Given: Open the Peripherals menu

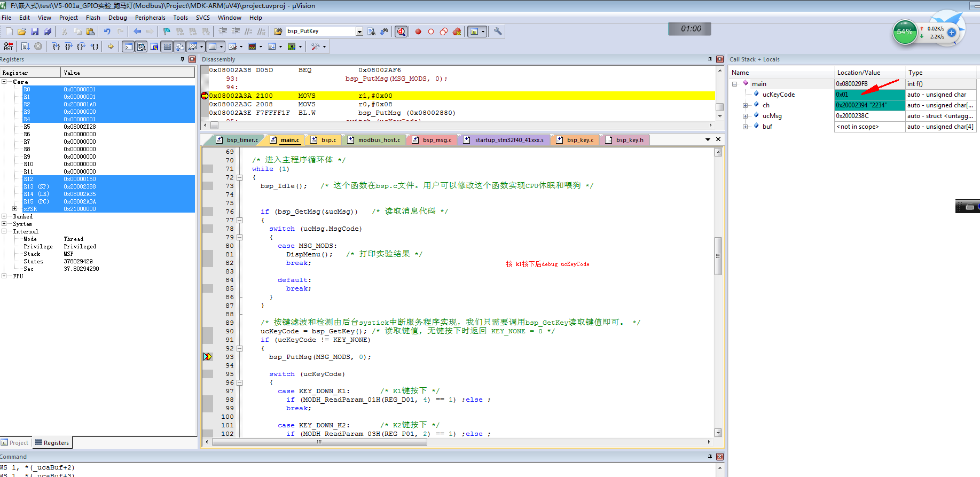Looking at the screenshot, I should coord(150,18).
